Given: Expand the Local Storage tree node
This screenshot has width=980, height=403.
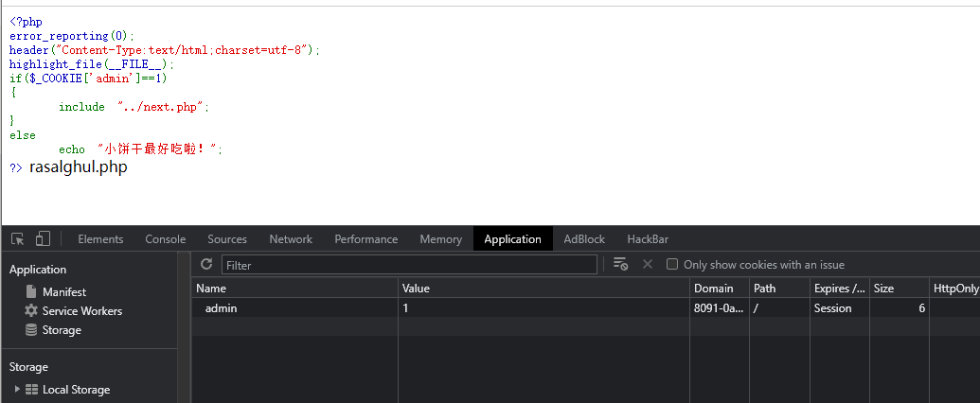Looking at the screenshot, I should point(17,389).
